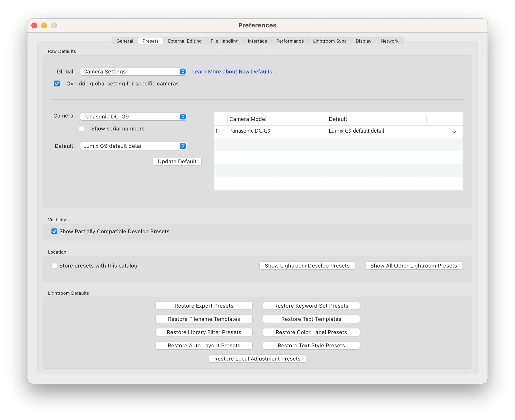The width and height of the screenshot is (515, 420).
Task: Open the Default dropdown showing Lumix G9 default detail
Action: [x=133, y=146]
